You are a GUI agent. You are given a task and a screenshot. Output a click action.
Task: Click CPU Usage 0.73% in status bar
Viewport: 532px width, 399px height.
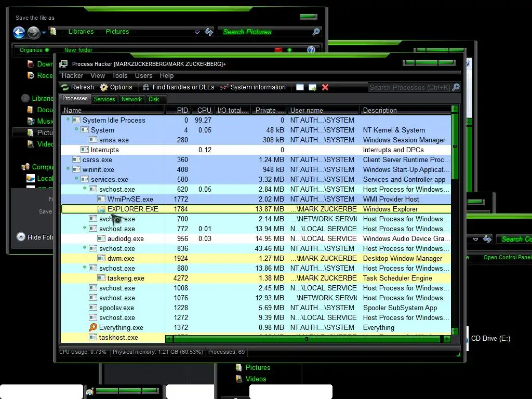(x=83, y=352)
